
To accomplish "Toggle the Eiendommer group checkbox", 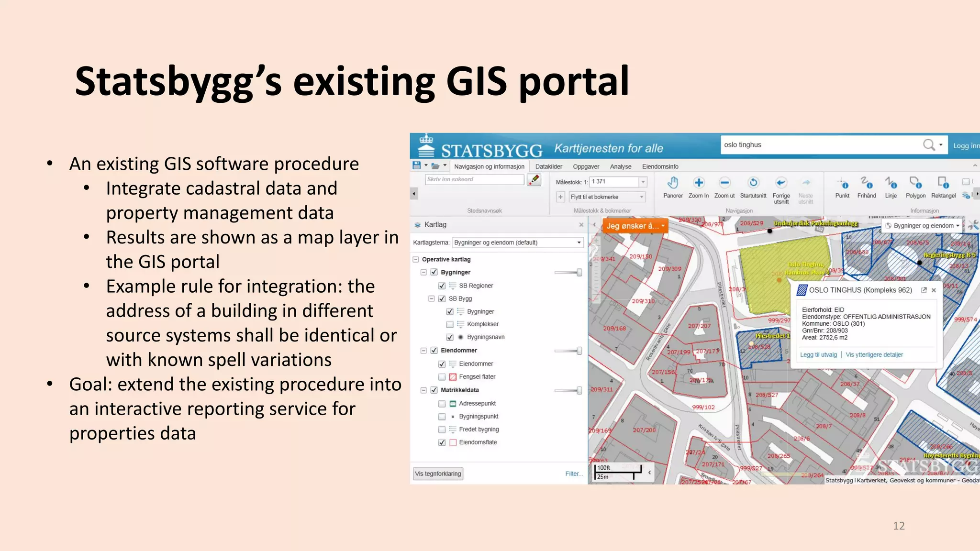I will coord(434,351).
